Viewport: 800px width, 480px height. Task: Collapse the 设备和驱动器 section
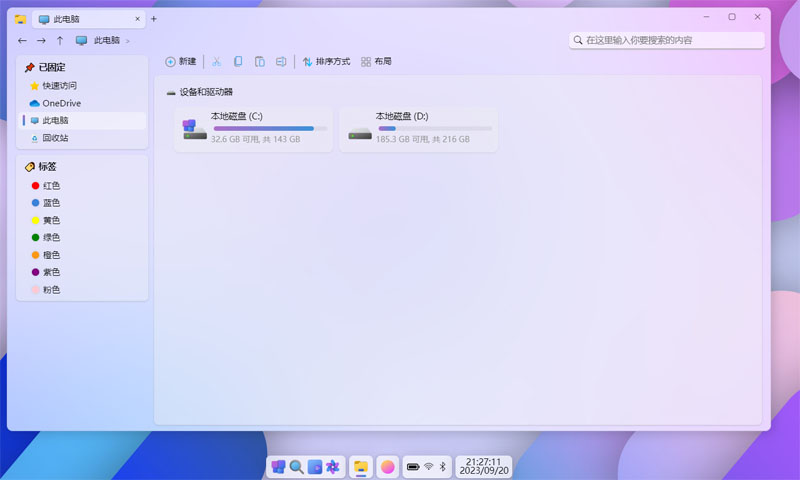(x=199, y=92)
